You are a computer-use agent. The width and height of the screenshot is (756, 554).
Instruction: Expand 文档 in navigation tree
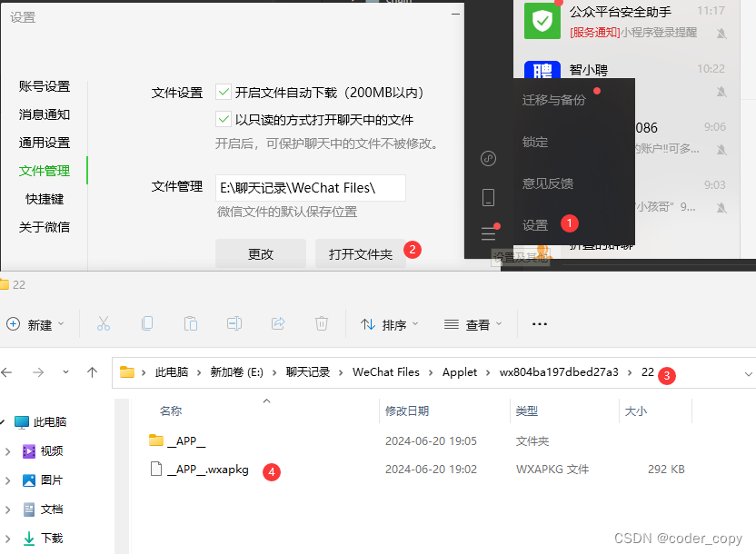7,509
